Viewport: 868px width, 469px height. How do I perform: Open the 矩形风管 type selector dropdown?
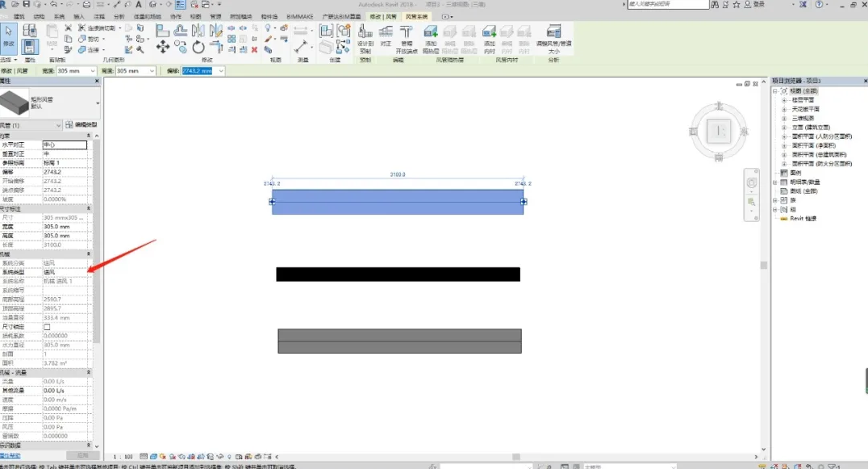click(98, 103)
